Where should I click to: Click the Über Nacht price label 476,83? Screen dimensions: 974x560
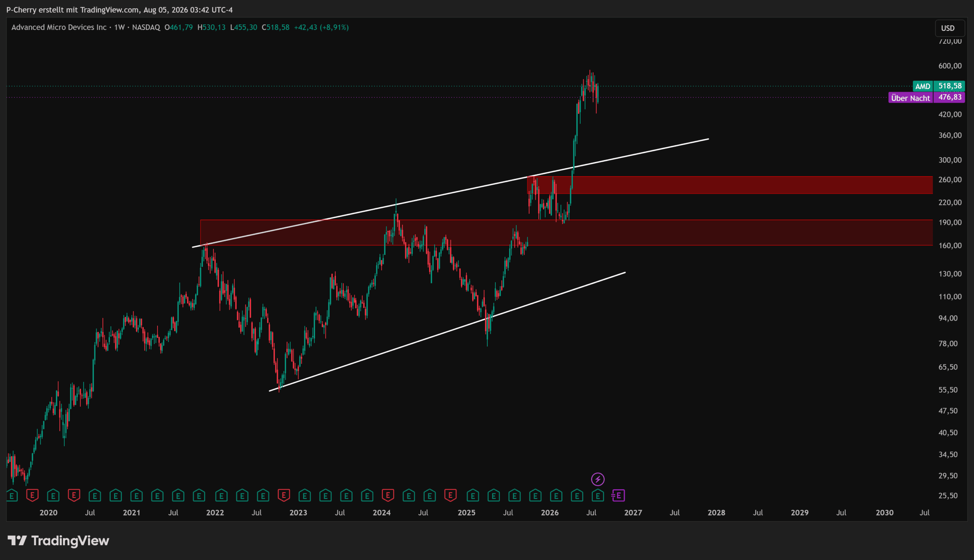[x=927, y=97]
